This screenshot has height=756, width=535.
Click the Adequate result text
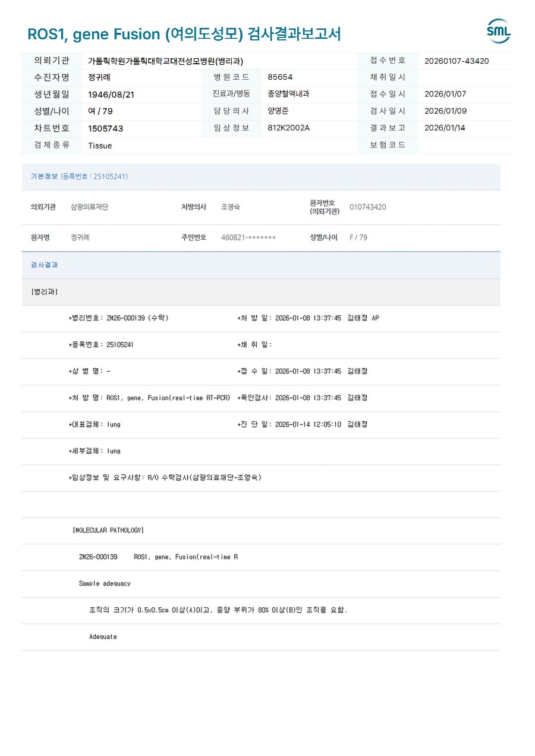tap(103, 637)
